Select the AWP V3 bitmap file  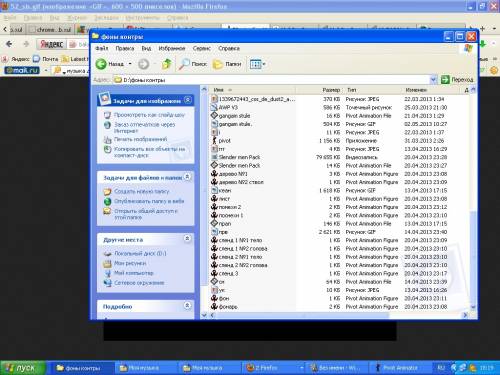tap(224, 107)
